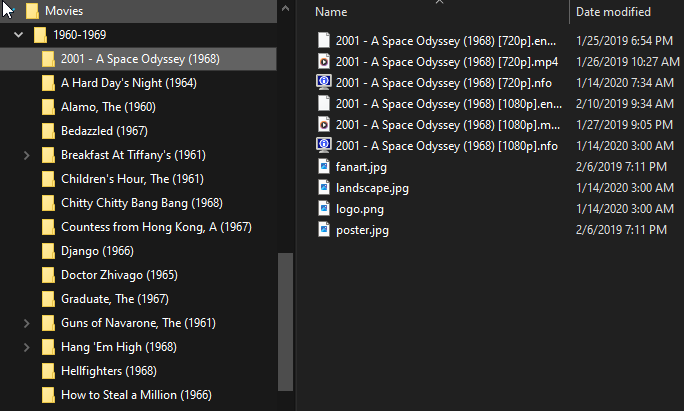684x411 pixels.
Task: Sort files by Name column
Action: [x=330, y=12]
